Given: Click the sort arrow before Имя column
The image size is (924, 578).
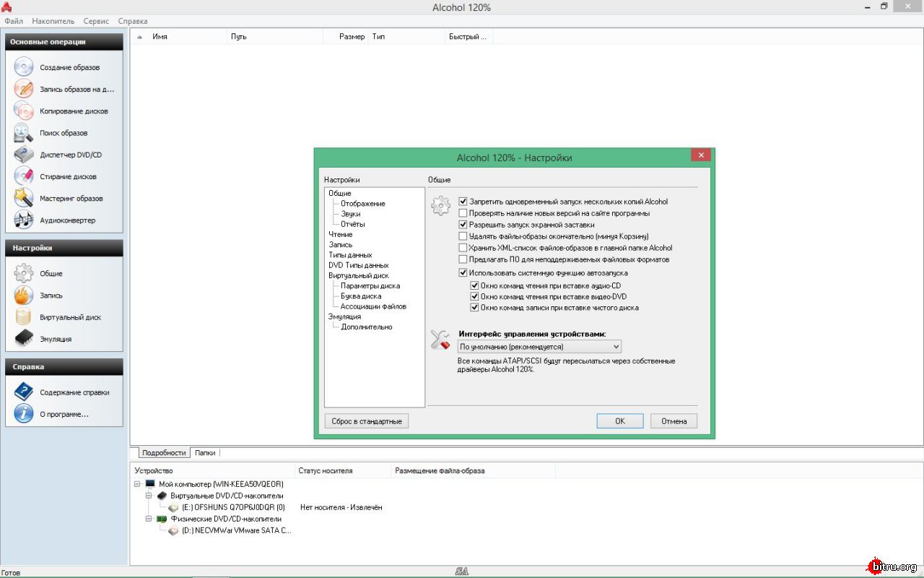Looking at the screenshot, I should [140, 36].
